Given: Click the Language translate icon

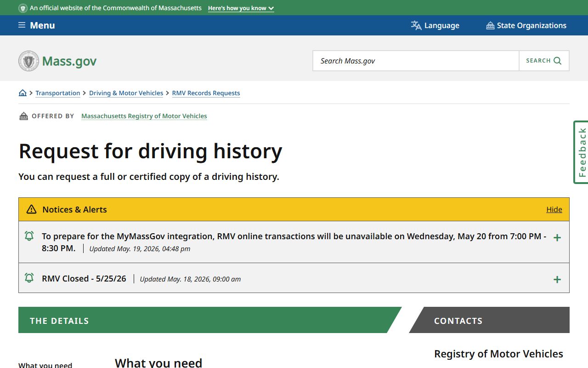Looking at the screenshot, I should pyautogui.click(x=416, y=25).
